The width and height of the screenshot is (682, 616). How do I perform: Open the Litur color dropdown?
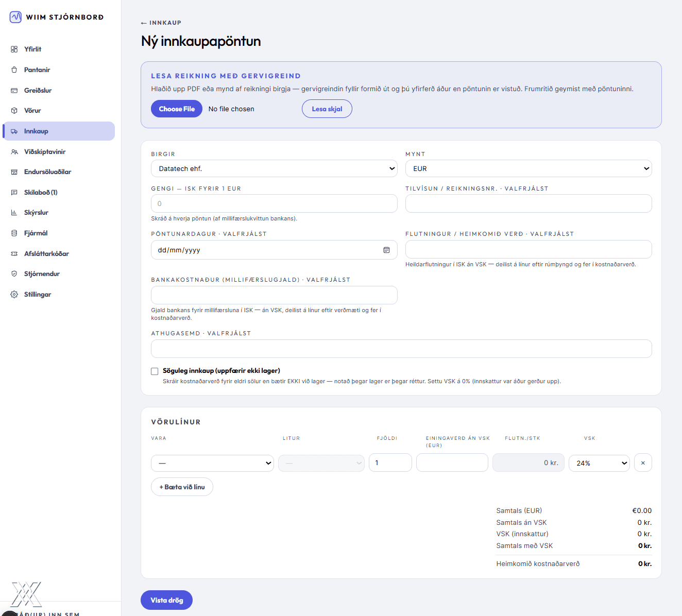coord(321,463)
